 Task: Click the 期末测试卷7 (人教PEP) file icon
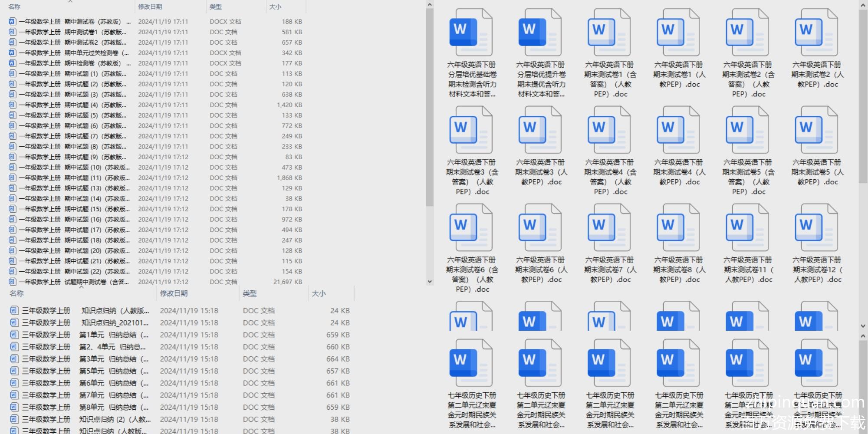click(x=609, y=228)
